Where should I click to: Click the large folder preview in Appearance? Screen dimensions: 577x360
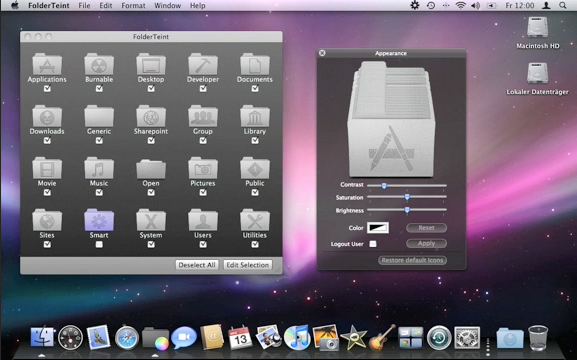click(x=392, y=119)
